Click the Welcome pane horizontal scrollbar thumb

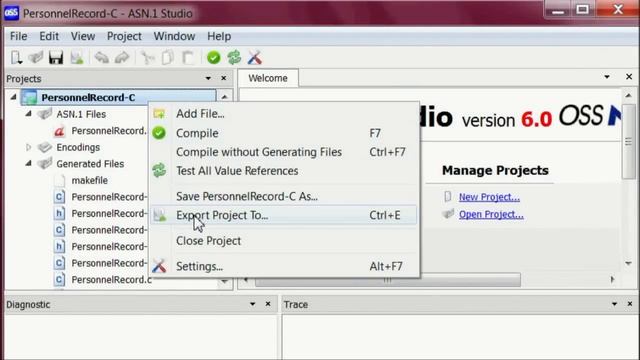point(387,280)
